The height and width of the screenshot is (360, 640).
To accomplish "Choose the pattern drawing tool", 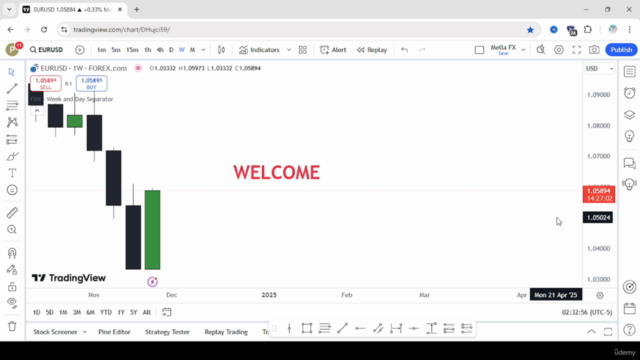I will click(12, 122).
